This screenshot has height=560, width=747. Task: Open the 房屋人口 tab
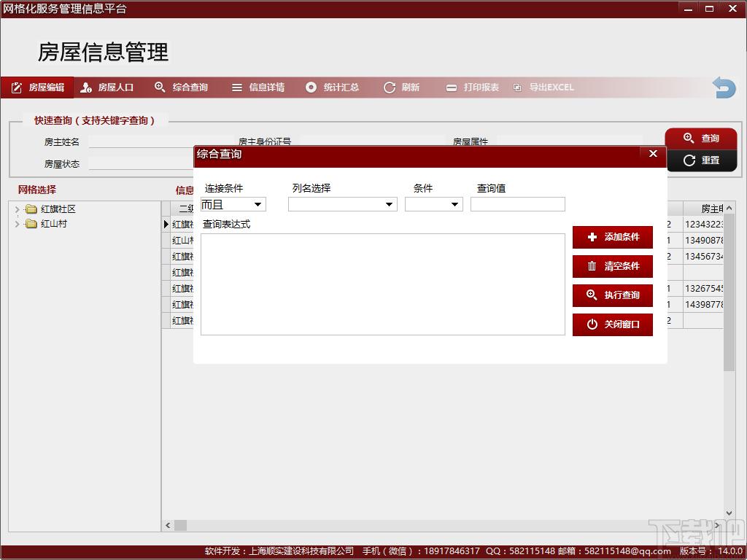(x=107, y=87)
